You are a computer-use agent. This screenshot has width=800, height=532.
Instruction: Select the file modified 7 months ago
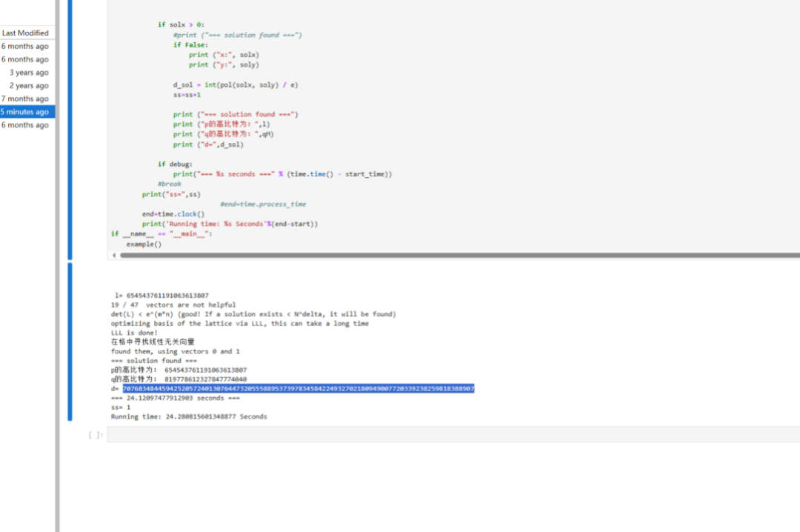pyautogui.click(x=25, y=99)
